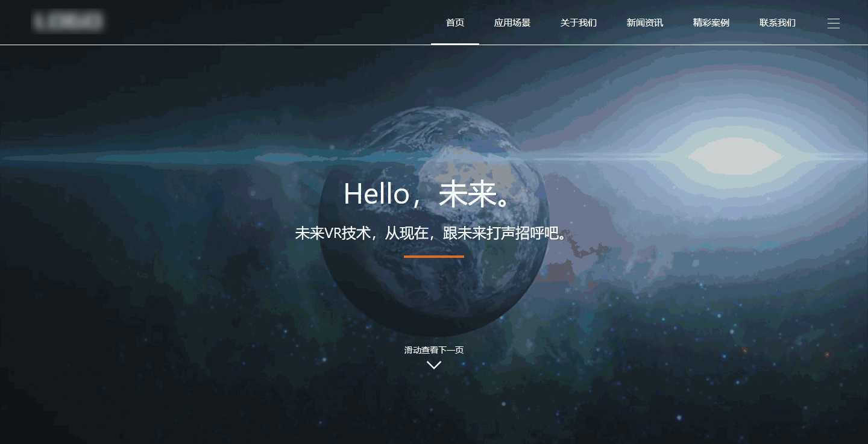Click the down chevron arrow
The height and width of the screenshot is (444, 868).
pyautogui.click(x=434, y=364)
